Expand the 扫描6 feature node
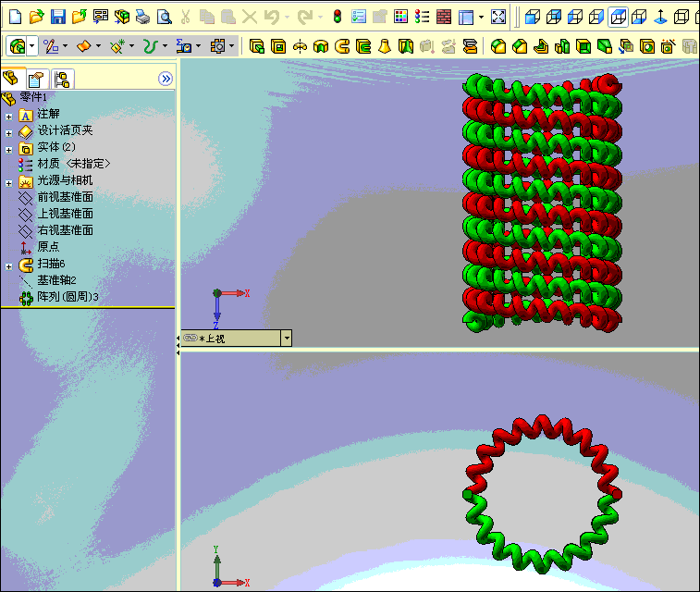 click(8, 266)
